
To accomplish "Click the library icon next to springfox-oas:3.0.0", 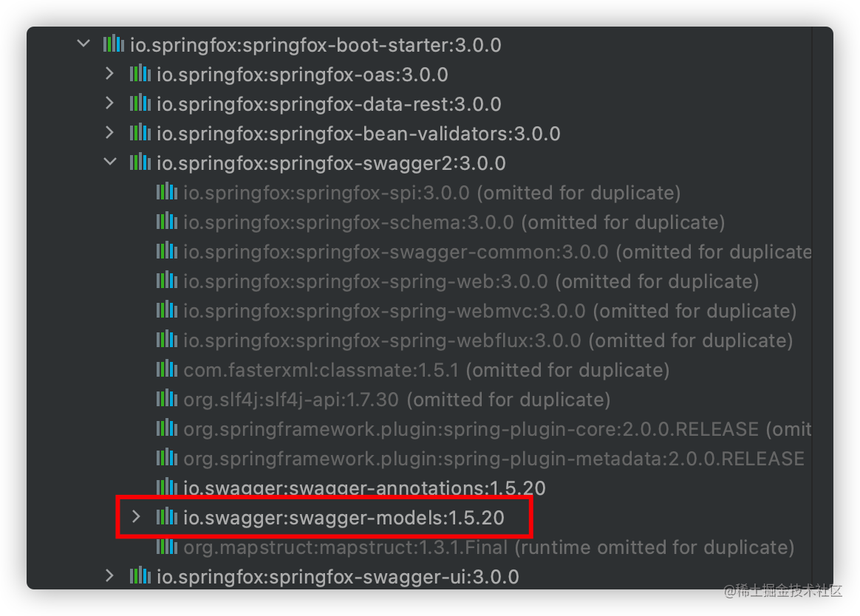I will tap(140, 74).
